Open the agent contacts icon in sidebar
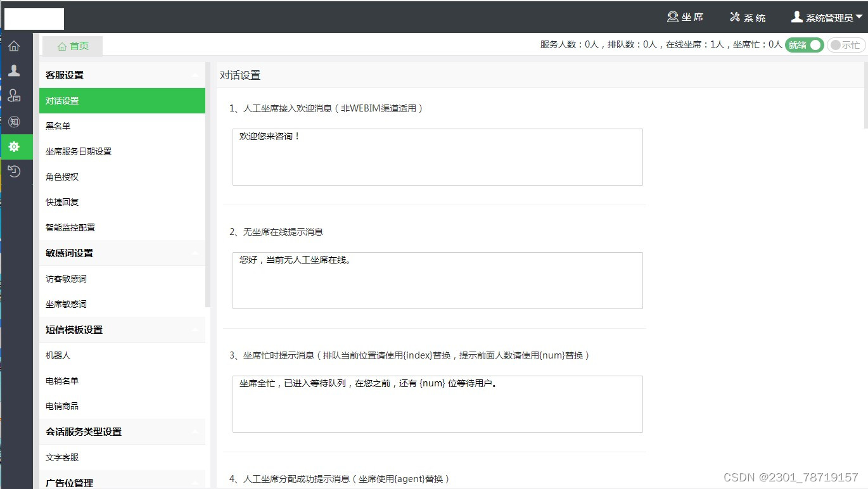 tap(14, 96)
